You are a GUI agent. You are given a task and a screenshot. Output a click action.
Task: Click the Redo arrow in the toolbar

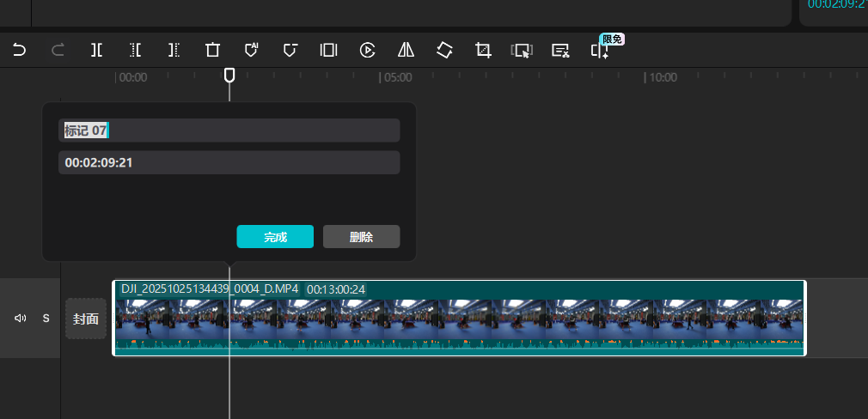click(x=58, y=50)
